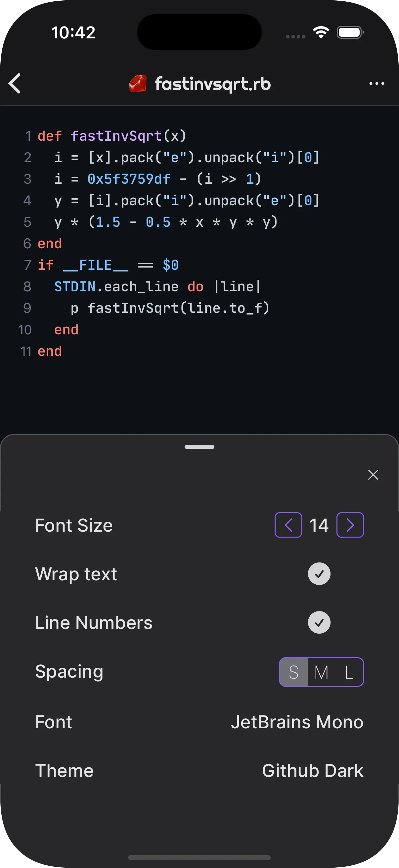Open the more options ellipsis menu
This screenshot has height=868, width=399.
coord(377,83)
